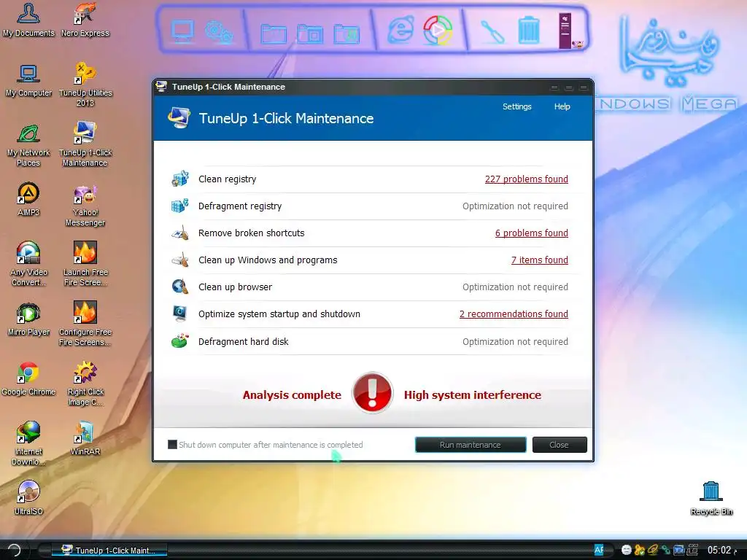The height and width of the screenshot is (560, 747).
Task: Click the monitor icon in top dock
Action: pyautogui.click(x=182, y=31)
